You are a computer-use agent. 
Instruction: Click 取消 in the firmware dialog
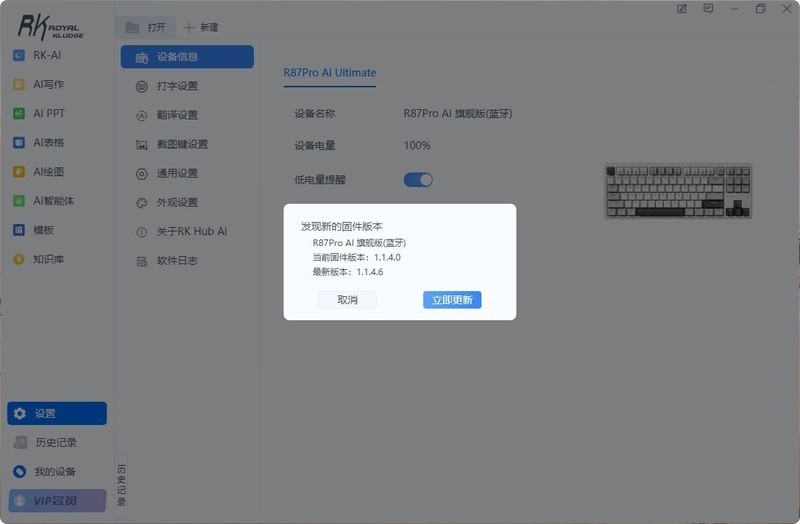pos(347,300)
